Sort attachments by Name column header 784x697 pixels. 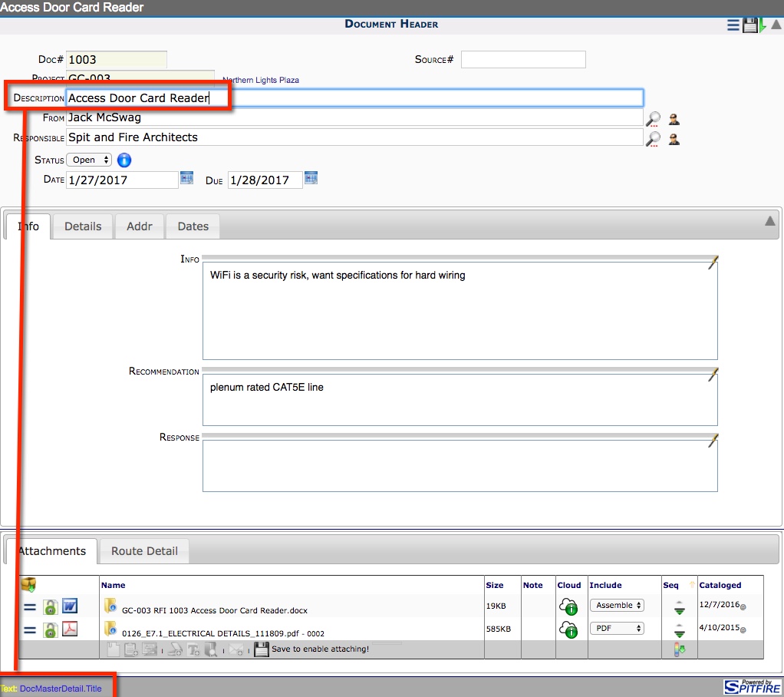click(x=113, y=585)
